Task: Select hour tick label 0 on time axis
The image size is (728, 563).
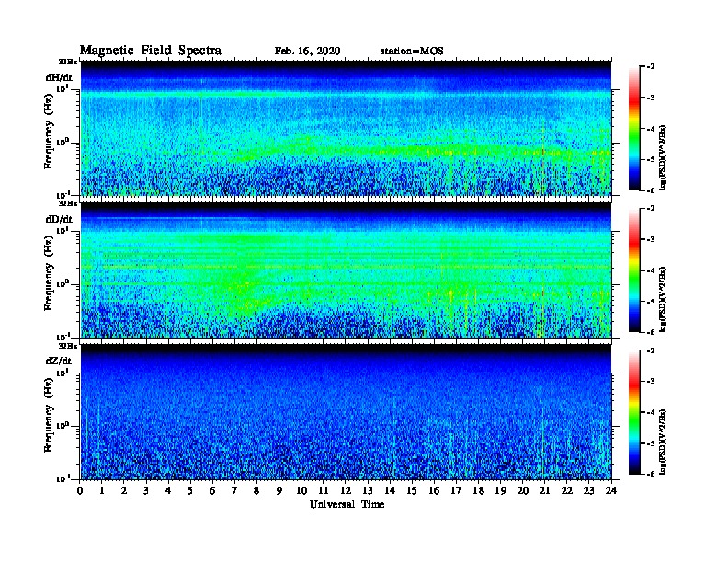Action: click(80, 490)
